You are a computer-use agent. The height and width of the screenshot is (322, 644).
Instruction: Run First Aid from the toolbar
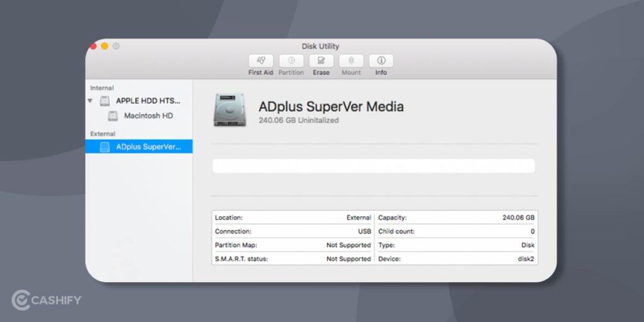click(x=261, y=61)
